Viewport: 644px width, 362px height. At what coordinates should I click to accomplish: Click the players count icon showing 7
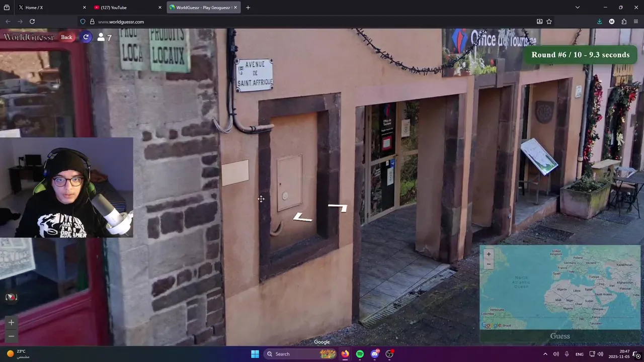click(x=104, y=37)
